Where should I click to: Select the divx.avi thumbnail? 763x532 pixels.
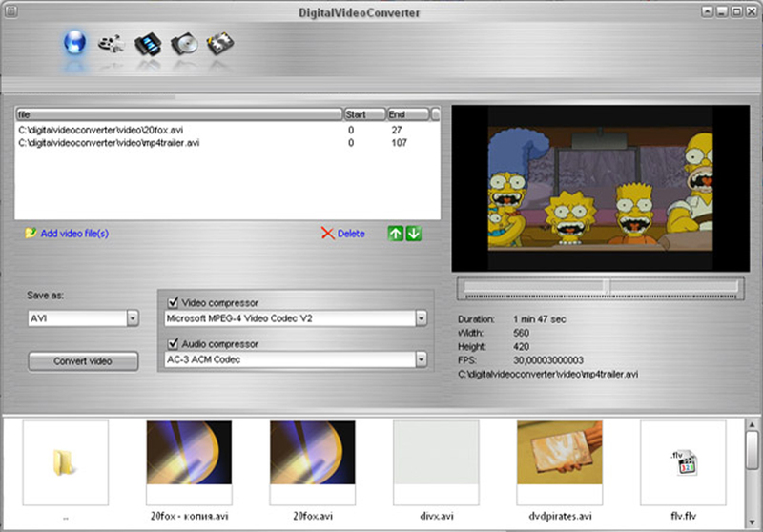coord(436,462)
